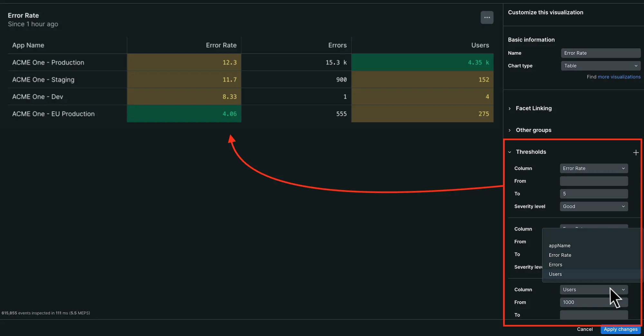Collapse the Thresholds section
This screenshot has height=336, width=644.
pos(510,152)
